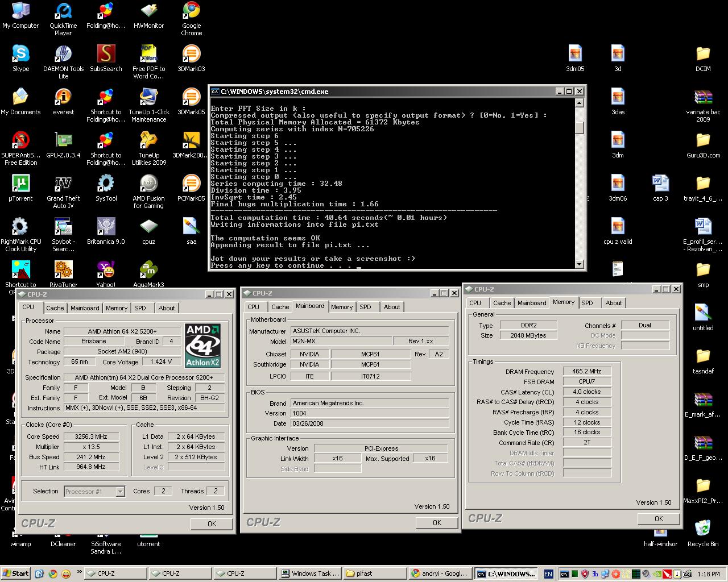Click the EN language indicator in taskbar
728x582 pixels.
(x=548, y=574)
